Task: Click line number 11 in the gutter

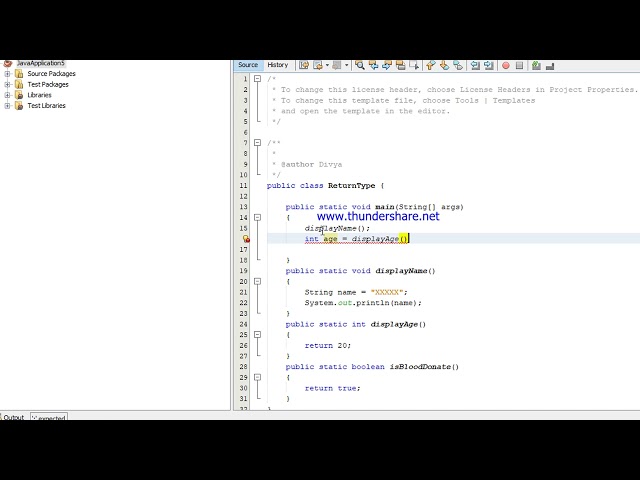Action: (x=243, y=186)
